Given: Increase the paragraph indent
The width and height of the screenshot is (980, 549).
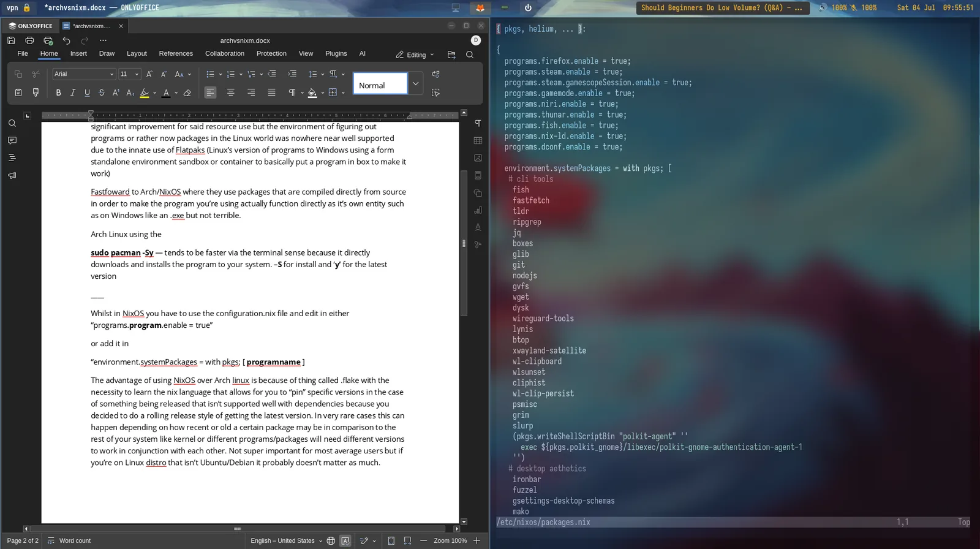Looking at the screenshot, I should (292, 74).
